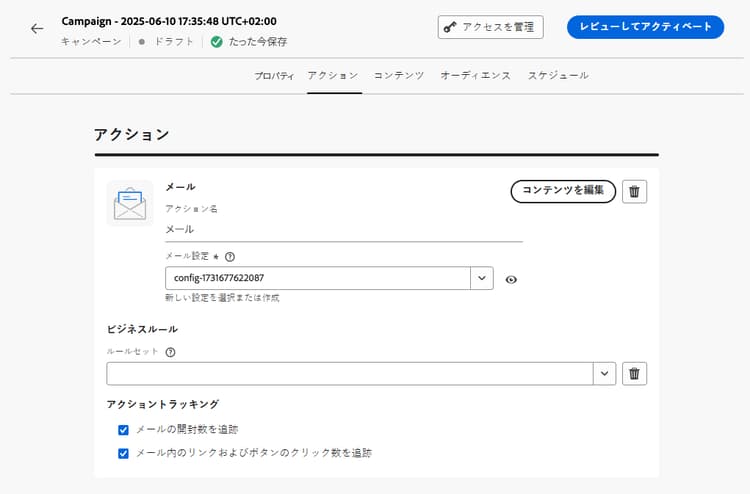The image size is (750, 494).
Task: Preview email configuration with eye icon
Action: [511, 280]
